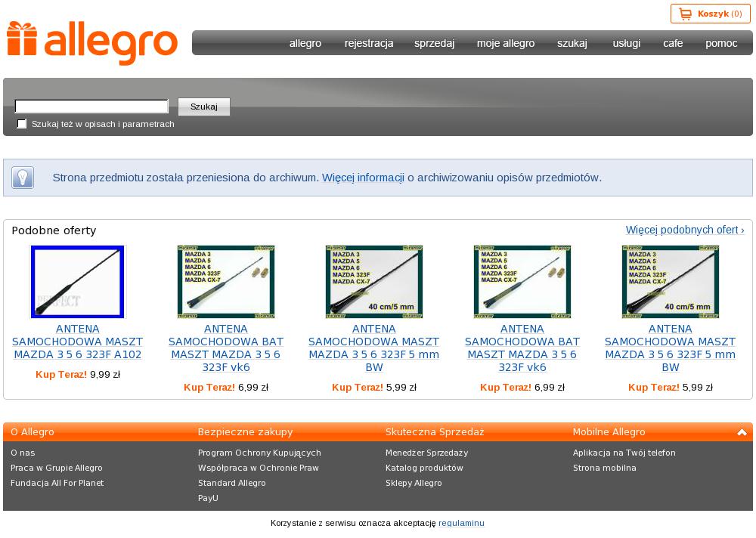756x538 pixels.
Task: Click the Allegro gift logo
Action: tap(92, 43)
